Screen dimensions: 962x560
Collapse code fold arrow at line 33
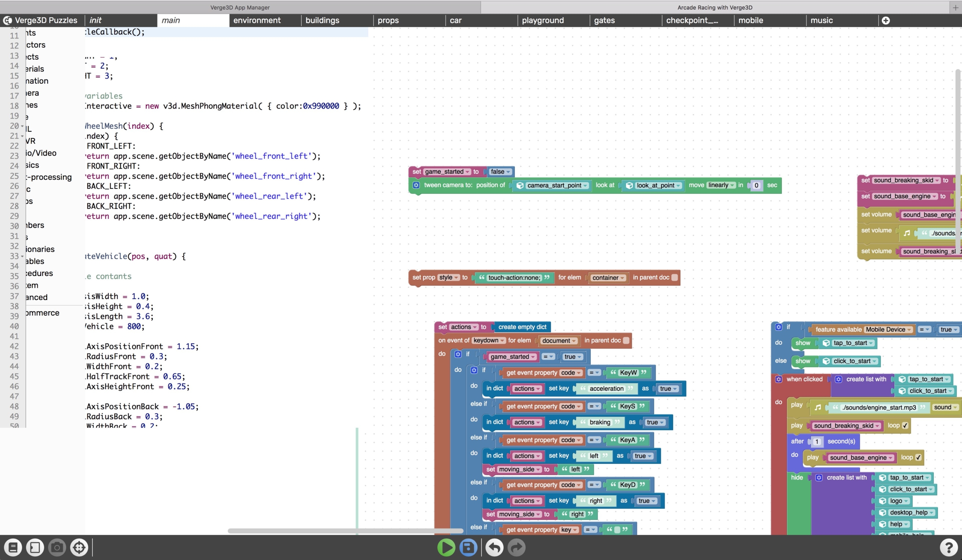pos(22,257)
